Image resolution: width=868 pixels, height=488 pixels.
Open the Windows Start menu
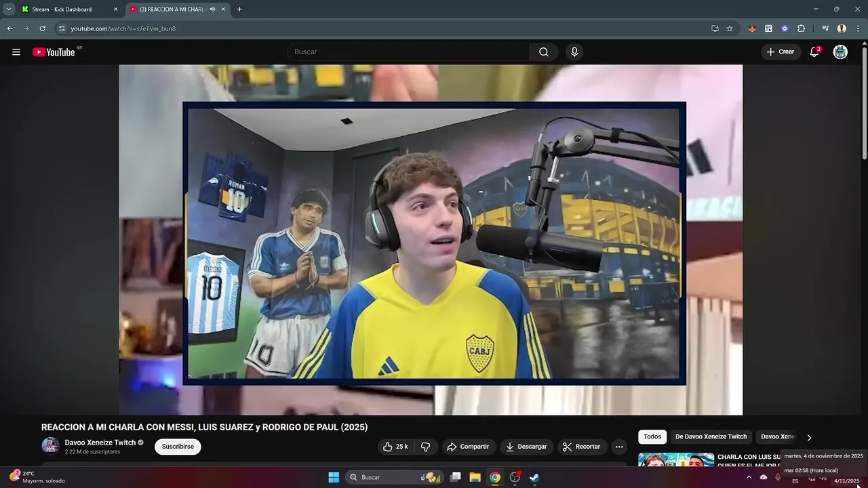pos(334,477)
